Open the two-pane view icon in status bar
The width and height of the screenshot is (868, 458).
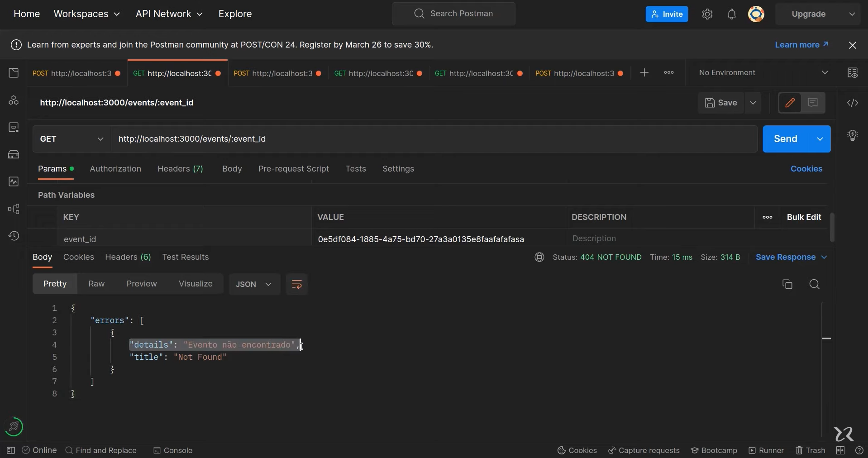pos(840,450)
